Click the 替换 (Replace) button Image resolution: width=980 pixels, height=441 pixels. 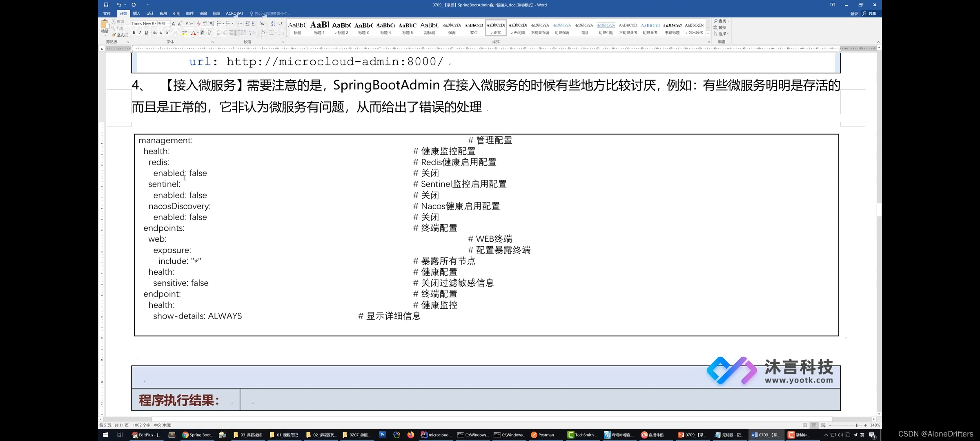(x=720, y=27)
